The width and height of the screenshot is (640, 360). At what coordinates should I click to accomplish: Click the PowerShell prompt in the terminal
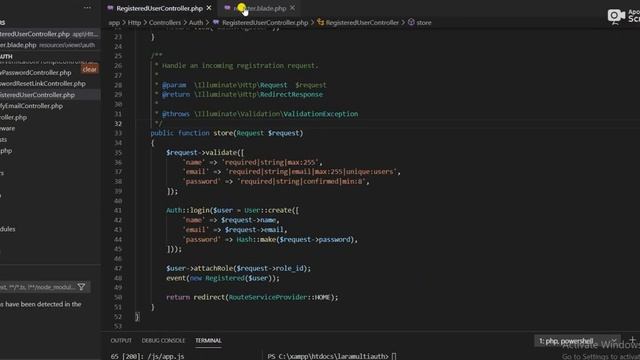pos(328,356)
